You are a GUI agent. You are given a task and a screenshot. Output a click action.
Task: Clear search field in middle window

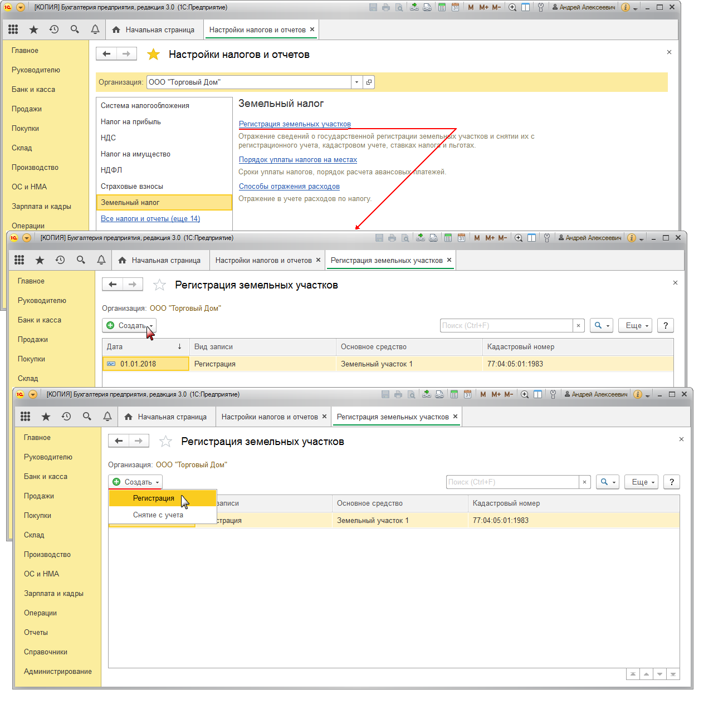point(578,325)
